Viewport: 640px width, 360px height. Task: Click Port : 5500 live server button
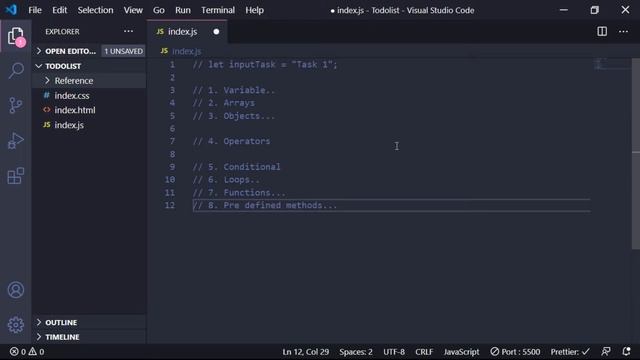[515, 351]
